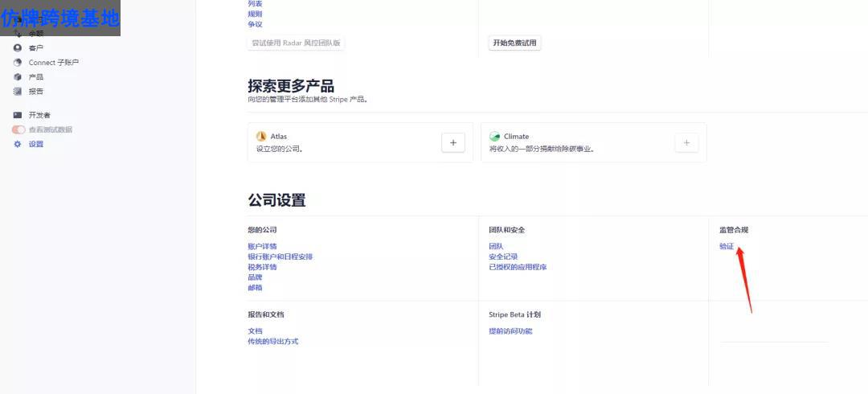Go to 银行账户和日程安排 link
The height and width of the screenshot is (394, 868).
280,257
